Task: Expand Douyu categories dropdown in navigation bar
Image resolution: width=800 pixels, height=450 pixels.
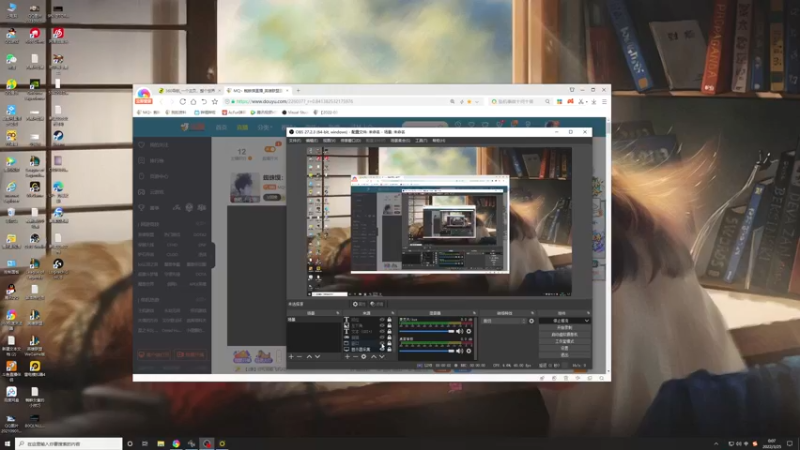Action: click(265, 128)
